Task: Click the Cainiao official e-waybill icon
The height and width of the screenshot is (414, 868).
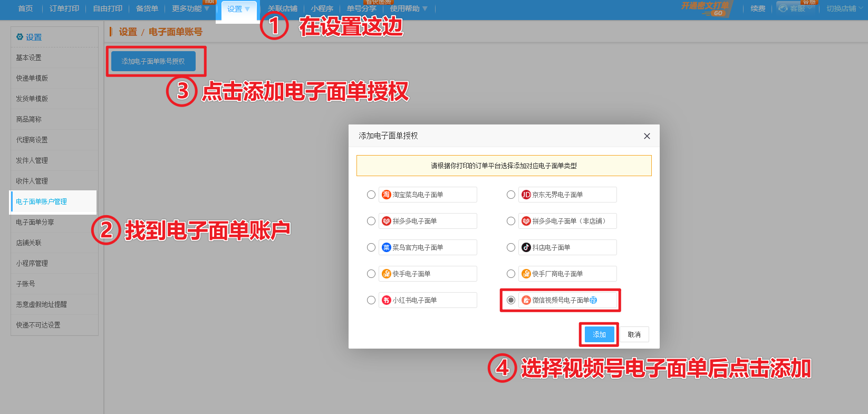Action: [387, 247]
